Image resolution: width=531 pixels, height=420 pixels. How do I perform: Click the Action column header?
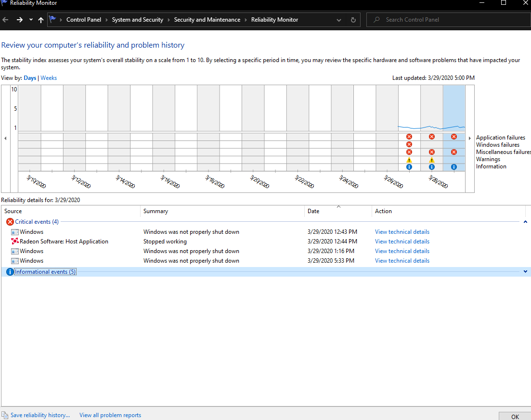(x=448, y=211)
